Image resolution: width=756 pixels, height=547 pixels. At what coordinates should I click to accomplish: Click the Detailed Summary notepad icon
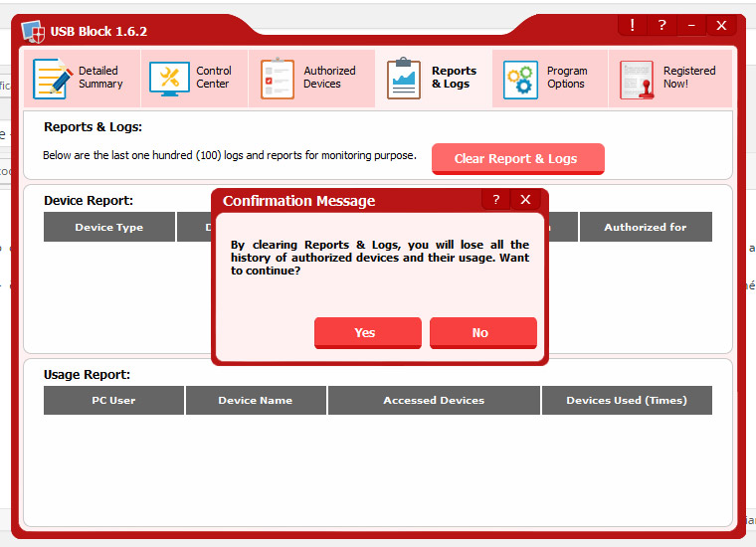tap(52, 79)
